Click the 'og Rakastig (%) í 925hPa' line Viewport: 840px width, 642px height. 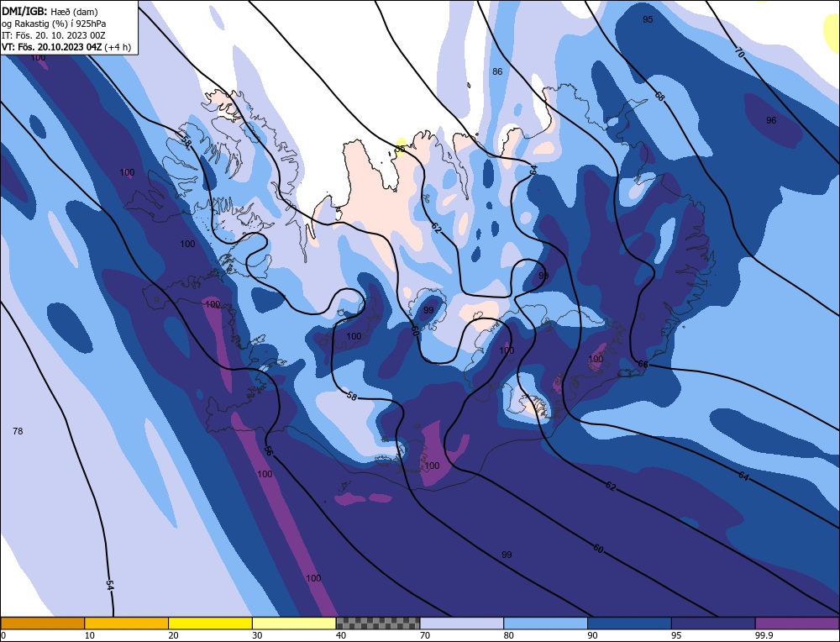coord(54,24)
